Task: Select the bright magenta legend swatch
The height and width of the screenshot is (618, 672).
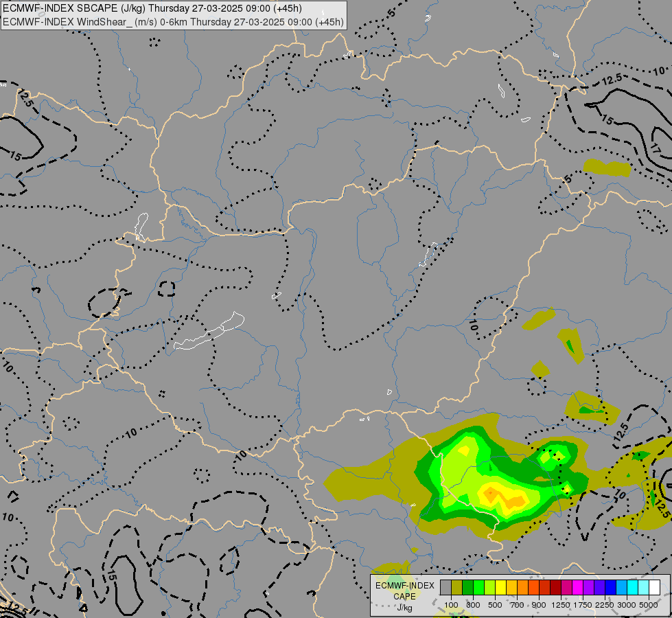Action: coord(577,588)
